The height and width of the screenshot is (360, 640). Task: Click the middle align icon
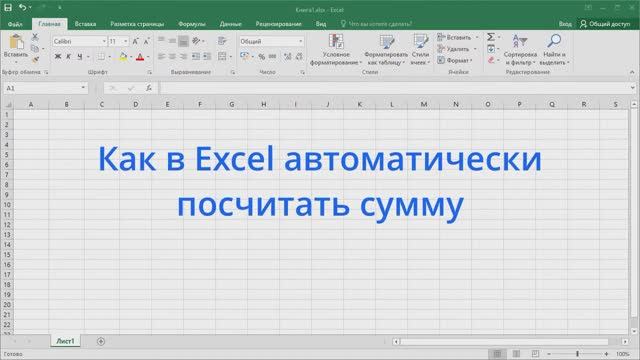tap(172, 41)
